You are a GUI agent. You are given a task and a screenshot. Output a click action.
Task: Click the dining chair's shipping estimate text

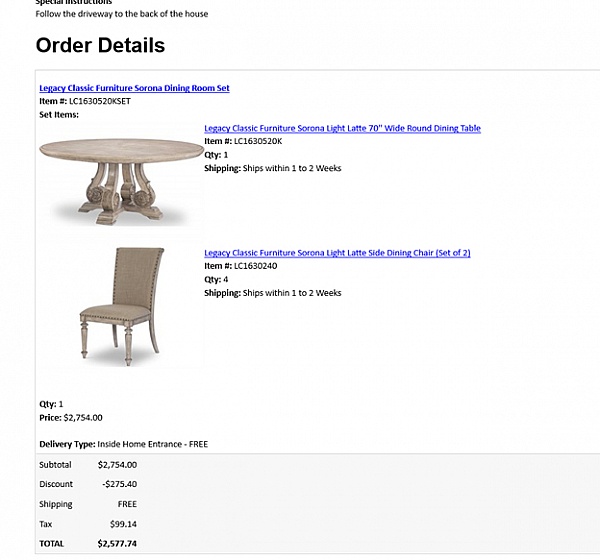(x=292, y=293)
